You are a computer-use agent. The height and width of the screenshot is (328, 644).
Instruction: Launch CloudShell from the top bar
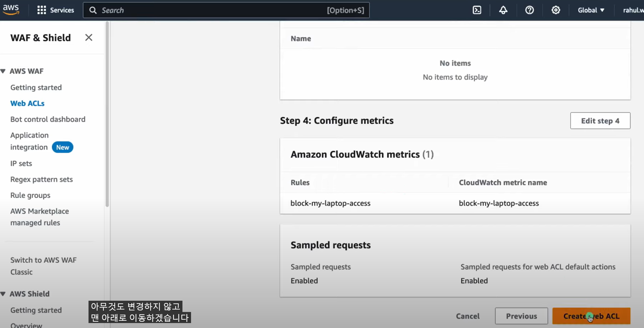pos(477,10)
